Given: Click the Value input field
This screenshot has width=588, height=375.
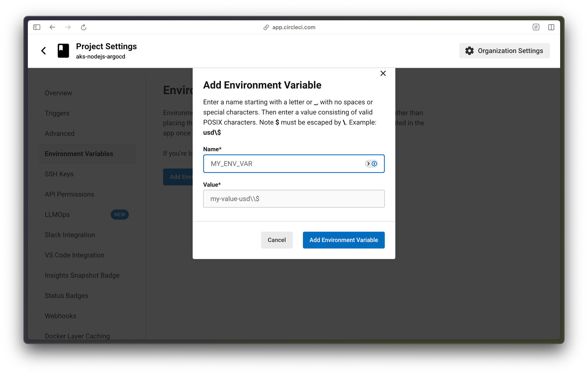Looking at the screenshot, I should click(294, 199).
